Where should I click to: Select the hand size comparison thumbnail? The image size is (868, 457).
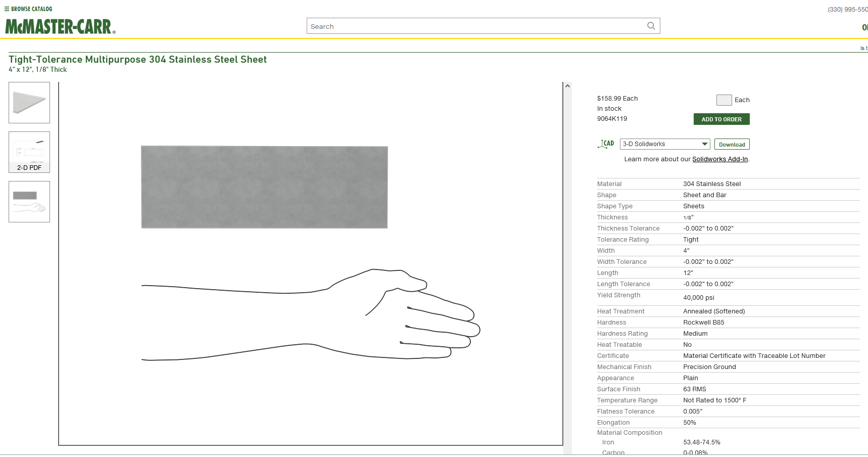pos(29,202)
